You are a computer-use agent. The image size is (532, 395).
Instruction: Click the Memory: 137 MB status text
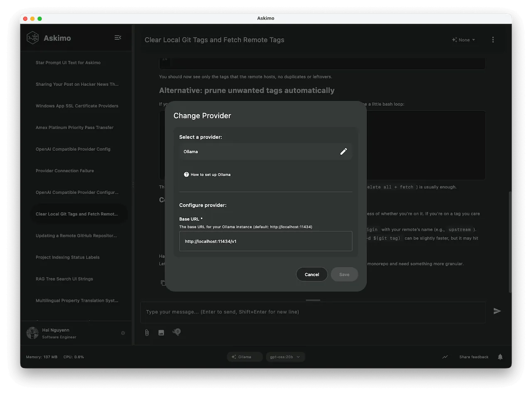coord(42,357)
